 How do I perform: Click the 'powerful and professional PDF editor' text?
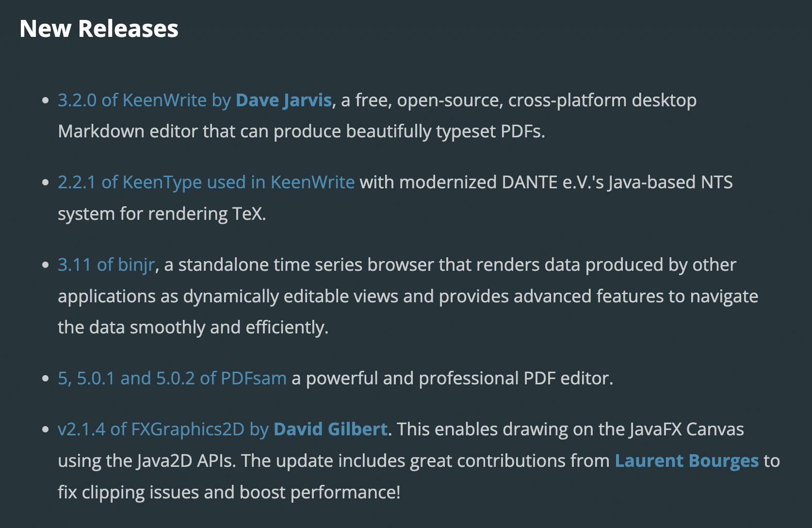click(x=459, y=379)
